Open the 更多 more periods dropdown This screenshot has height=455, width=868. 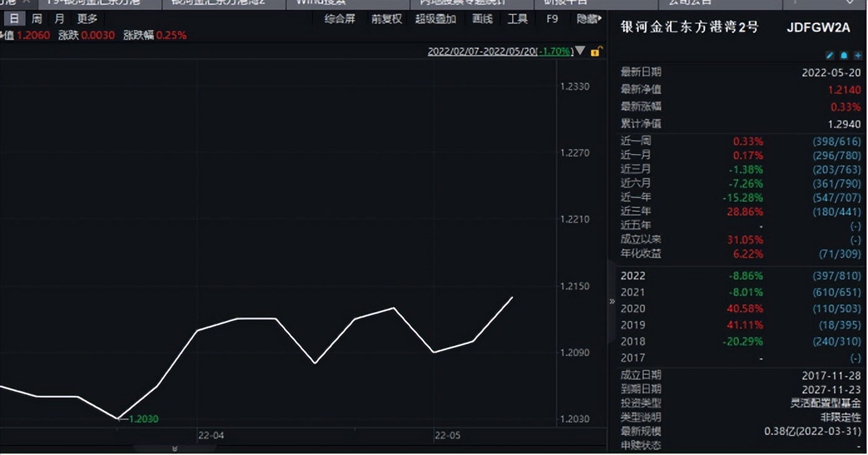point(87,19)
